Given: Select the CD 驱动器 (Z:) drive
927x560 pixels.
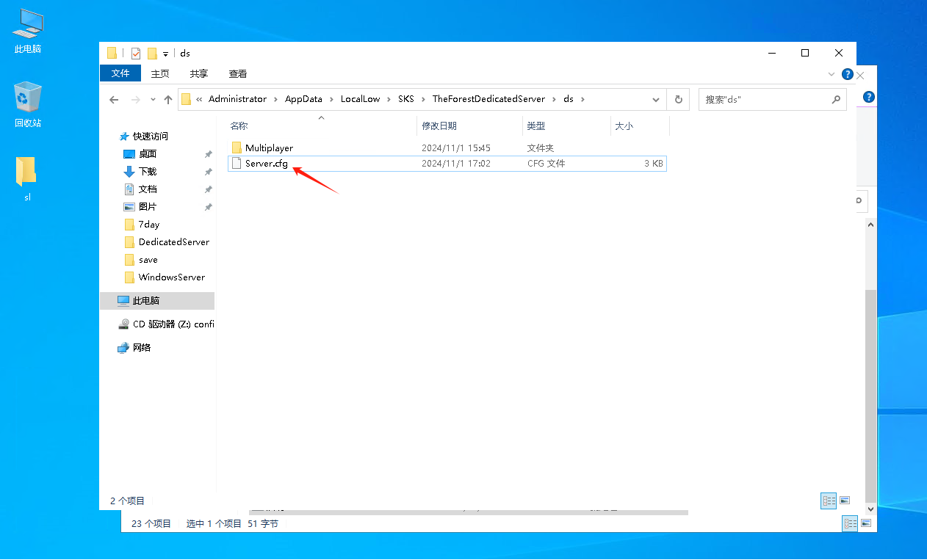Looking at the screenshot, I should click(165, 324).
